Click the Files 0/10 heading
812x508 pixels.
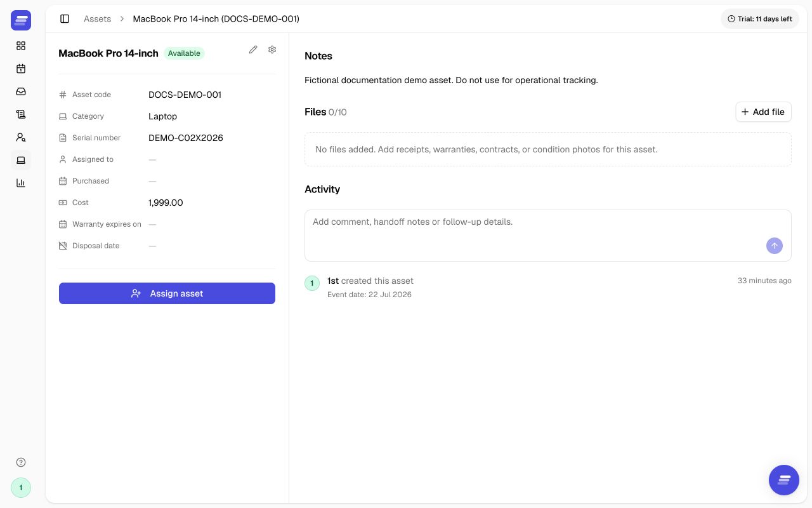[325, 112]
